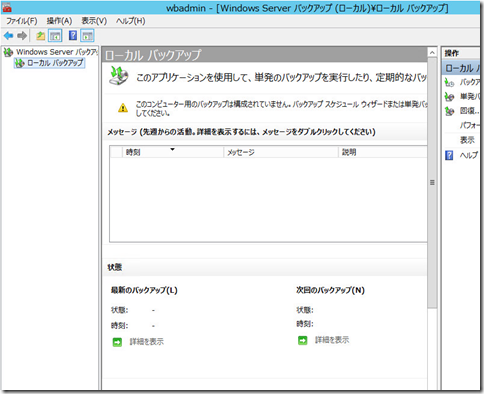Viewport: 484px width, 394px height.
Task: Click the yellow warning triangle icon
Action: (x=123, y=108)
